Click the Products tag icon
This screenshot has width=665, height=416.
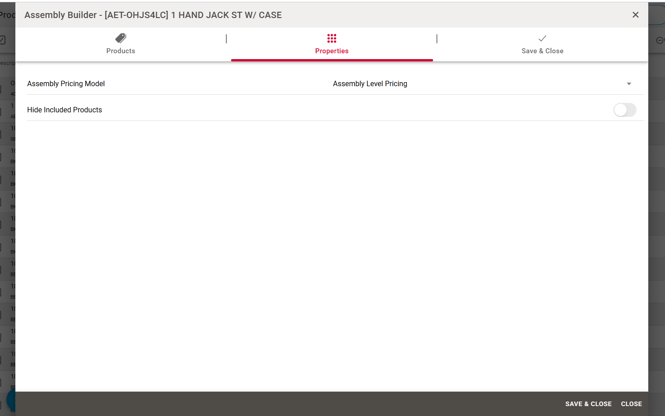120,38
